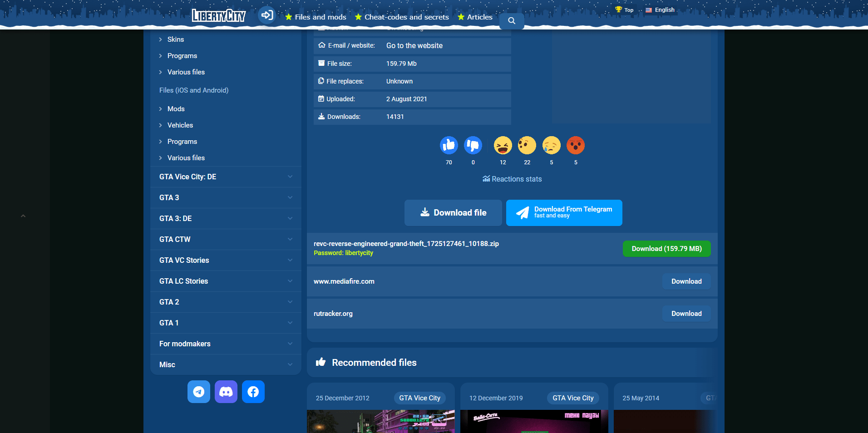The image size is (868, 433).
Task: Click the 14131 downloads count
Action: pyautogui.click(x=395, y=117)
